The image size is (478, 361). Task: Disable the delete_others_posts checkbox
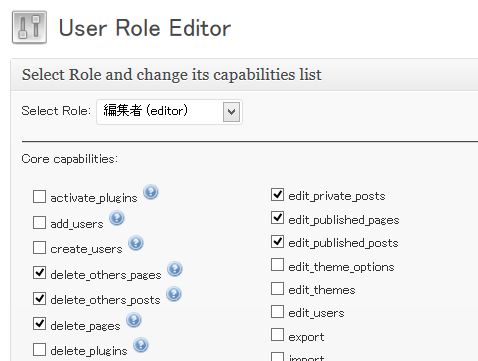[39, 298]
